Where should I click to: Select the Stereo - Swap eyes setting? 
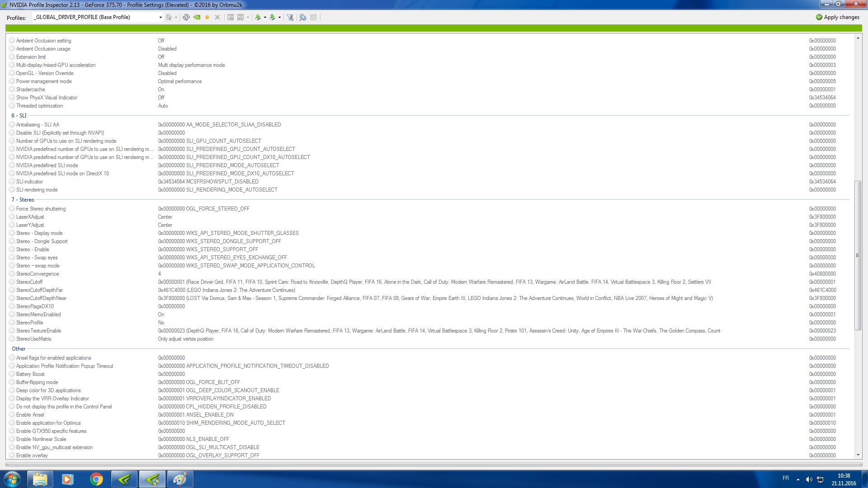[429, 258]
